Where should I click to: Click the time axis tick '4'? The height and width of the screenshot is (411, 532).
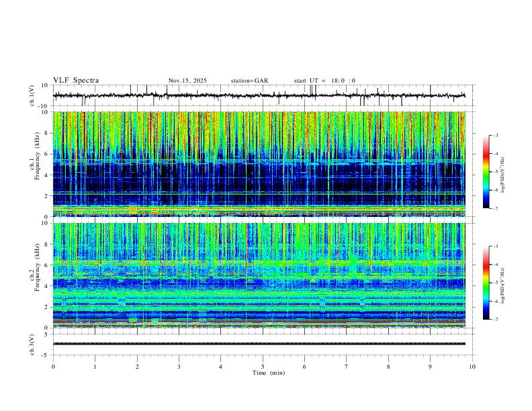[x=220, y=367]
